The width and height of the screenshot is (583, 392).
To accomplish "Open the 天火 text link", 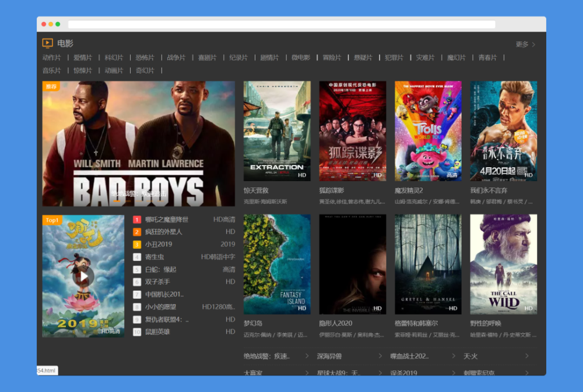I will click(470, 356).
